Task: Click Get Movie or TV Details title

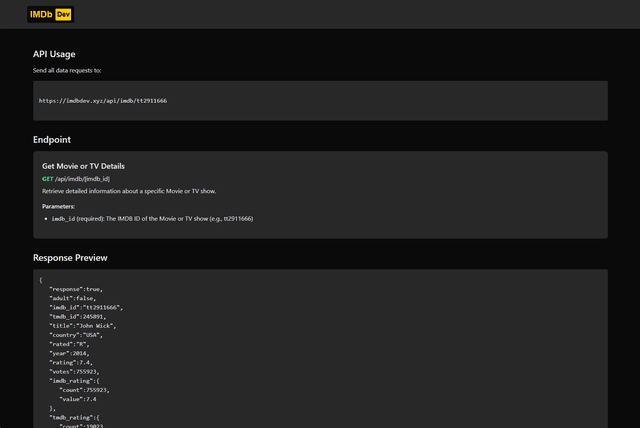Action: click(x=83, y=165)
